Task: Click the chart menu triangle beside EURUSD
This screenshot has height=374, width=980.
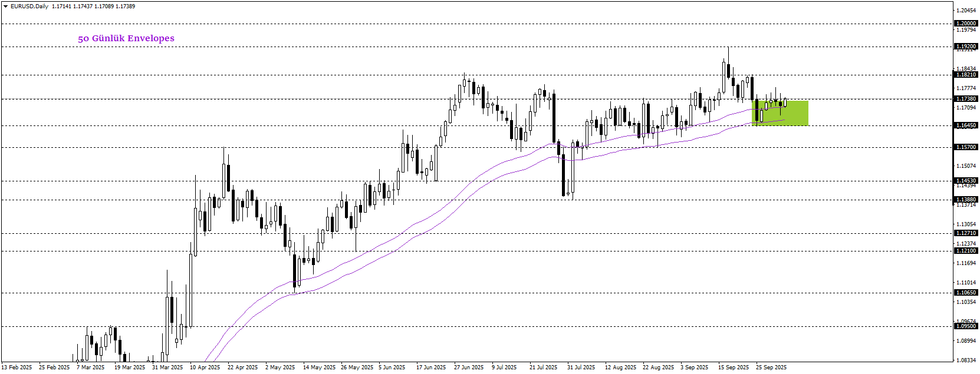Action: [5, 6]
